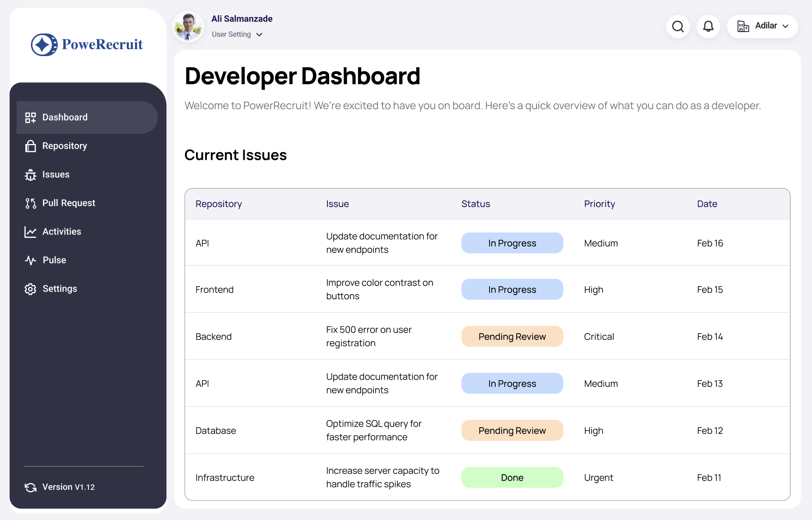
Task: Open the Activities section
Action: pyautogui.click(x=61, y=232)
